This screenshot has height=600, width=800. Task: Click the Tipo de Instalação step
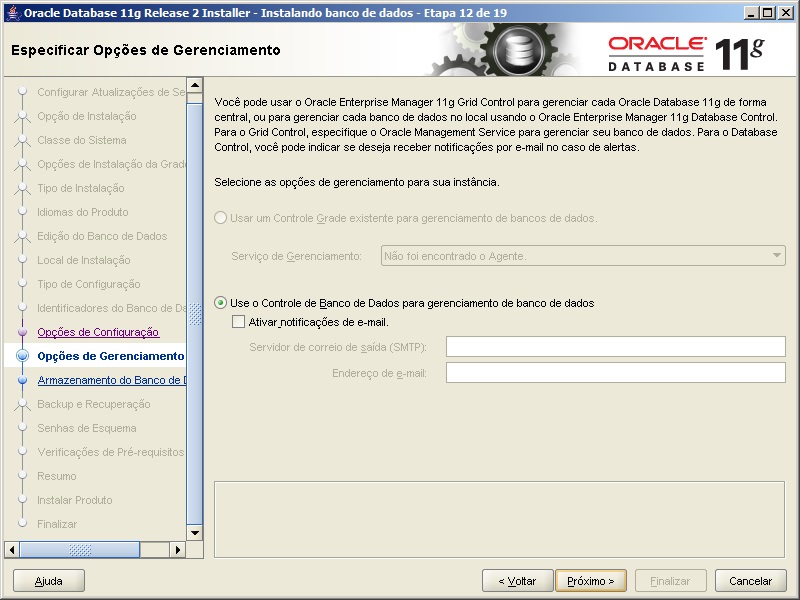coord(81,188)
